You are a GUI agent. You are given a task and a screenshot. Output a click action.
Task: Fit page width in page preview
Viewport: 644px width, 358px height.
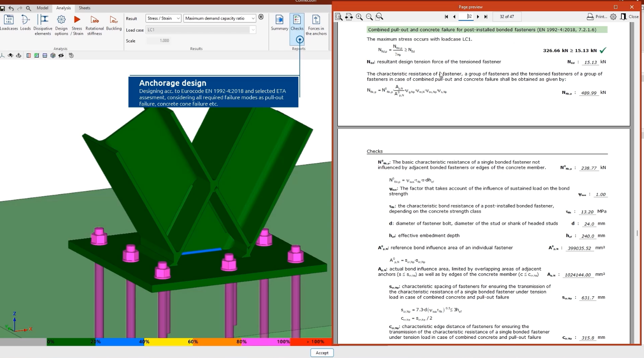[349, 17]
